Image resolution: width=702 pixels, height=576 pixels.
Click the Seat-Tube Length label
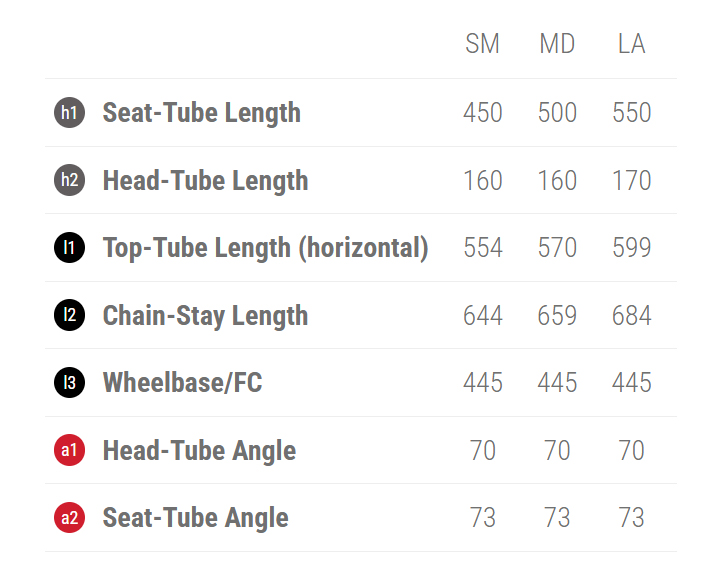(201, 113)
